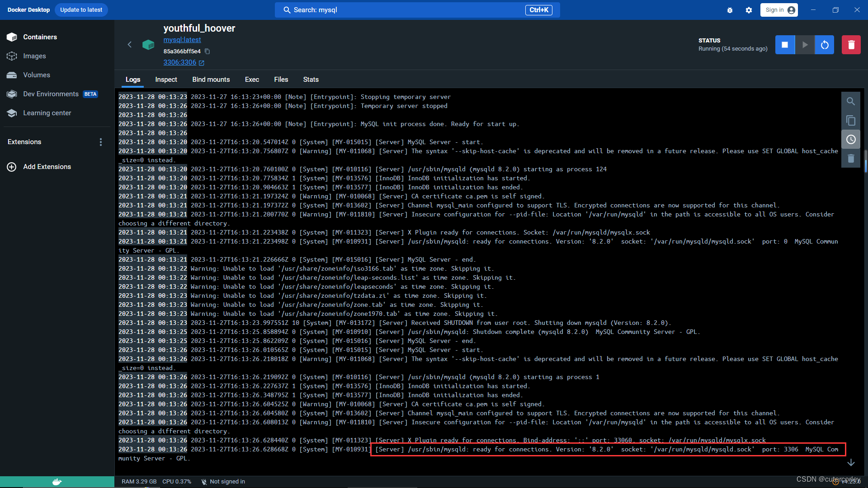Screen dimensions: 868x488
Task: Clear the log terminal
Action: point(850,158)
